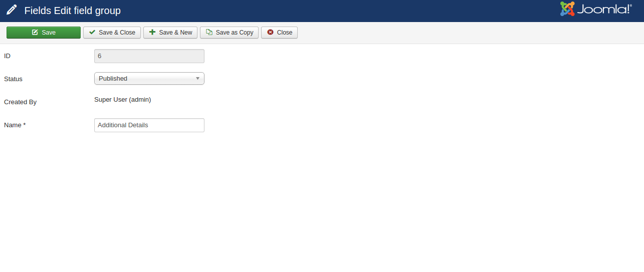Focus the Name field containing Additional Details
Viewport: 644px width, 272px height.
pos(149,125)
